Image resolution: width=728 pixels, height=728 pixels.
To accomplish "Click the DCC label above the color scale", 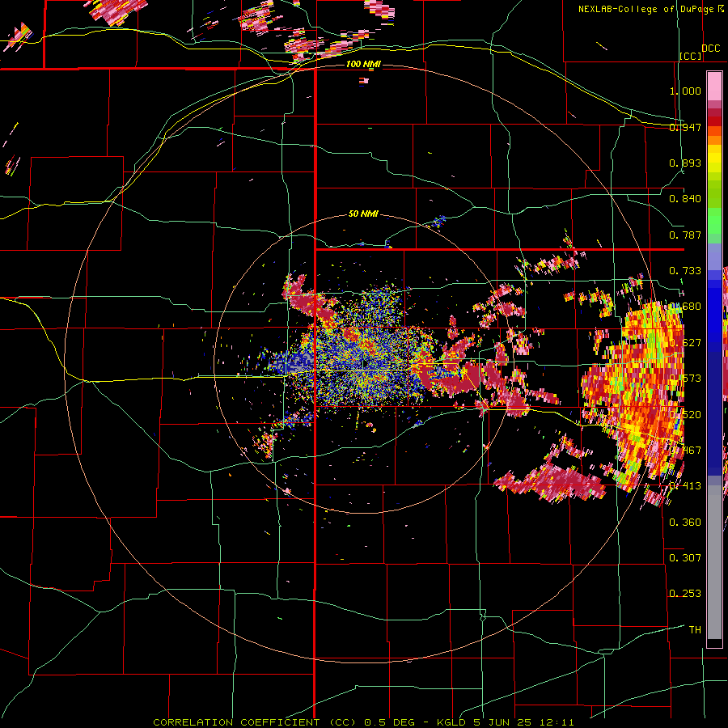I will pos(711,49).
